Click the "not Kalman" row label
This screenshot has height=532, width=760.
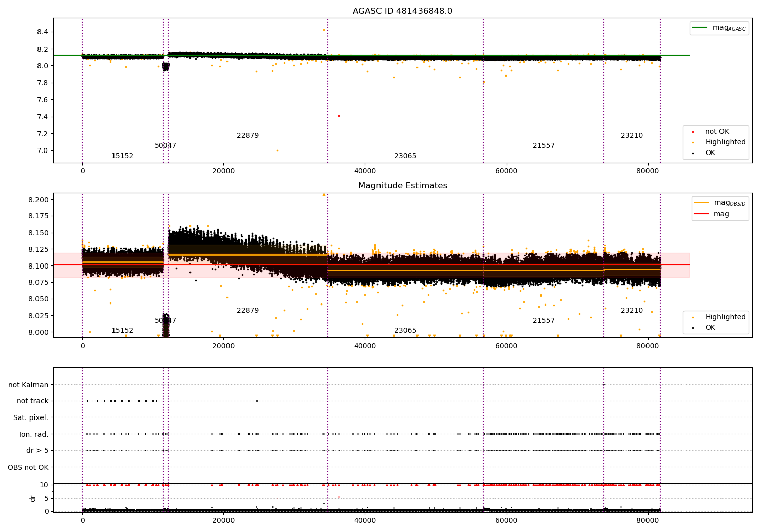(x=28, y=385)
